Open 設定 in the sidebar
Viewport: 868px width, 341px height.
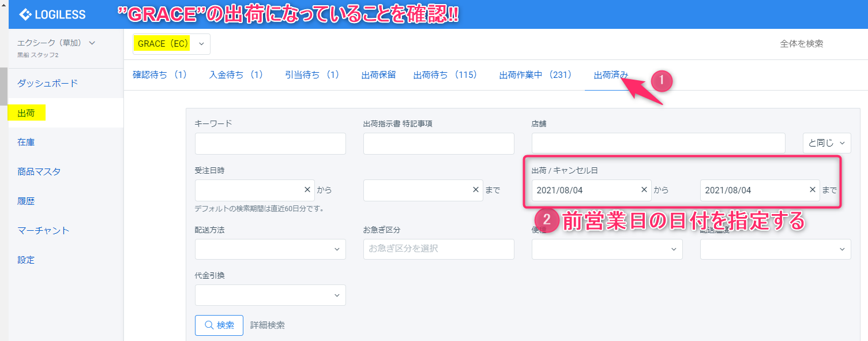coord(27,260)
